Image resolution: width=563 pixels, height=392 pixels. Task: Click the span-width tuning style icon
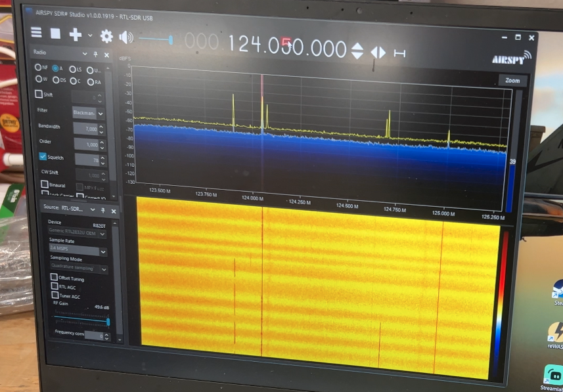[399, 53]
